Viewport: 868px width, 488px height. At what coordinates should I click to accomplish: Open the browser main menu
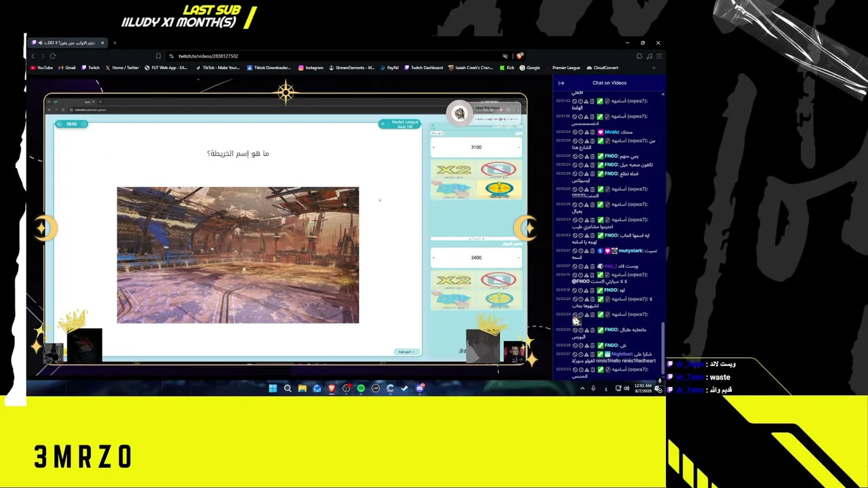coord(658,56)
